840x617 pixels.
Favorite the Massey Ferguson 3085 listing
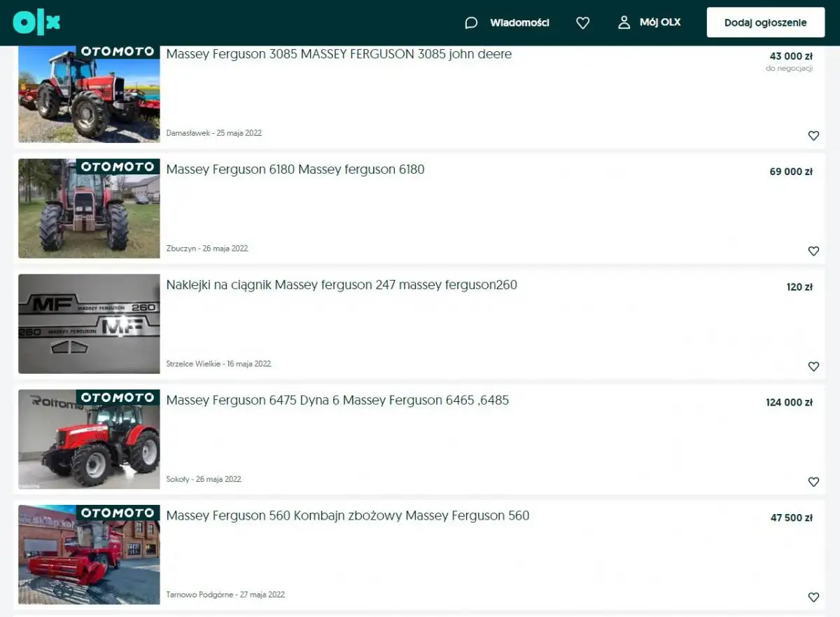pos(813,135)
